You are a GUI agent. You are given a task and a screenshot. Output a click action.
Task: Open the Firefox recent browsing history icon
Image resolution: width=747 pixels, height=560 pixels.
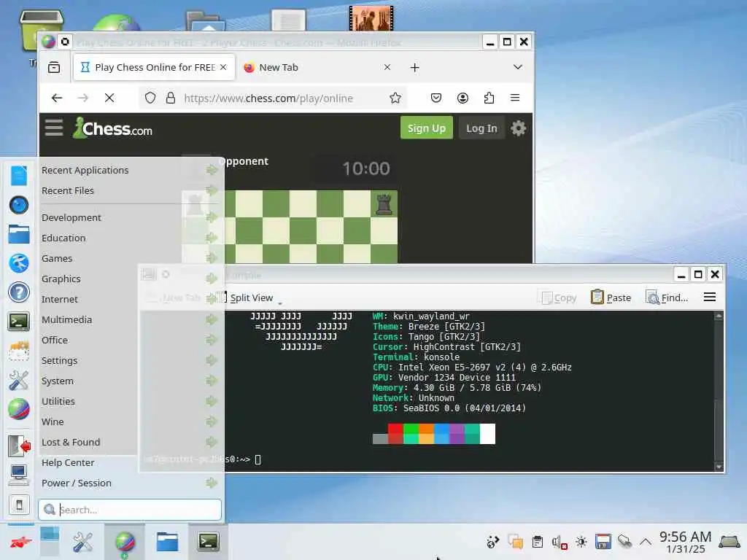pos(54,67)
